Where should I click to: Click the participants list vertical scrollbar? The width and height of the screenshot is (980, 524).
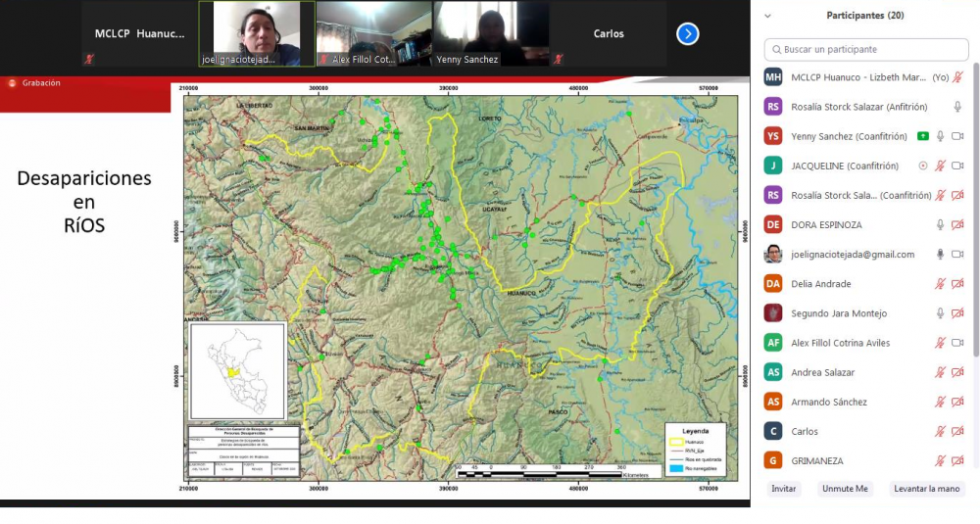click(975, 196)
